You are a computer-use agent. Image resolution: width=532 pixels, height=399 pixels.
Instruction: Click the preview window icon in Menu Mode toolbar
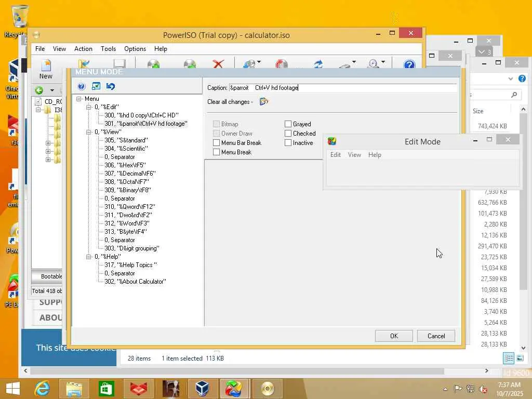pyautogui.click(x=96, y=86)
